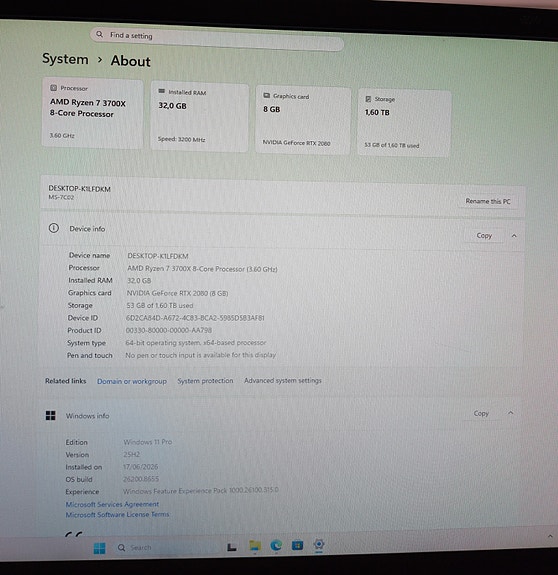Open Domain or workgroup link
558x575 pixels.
pos(132,381)
